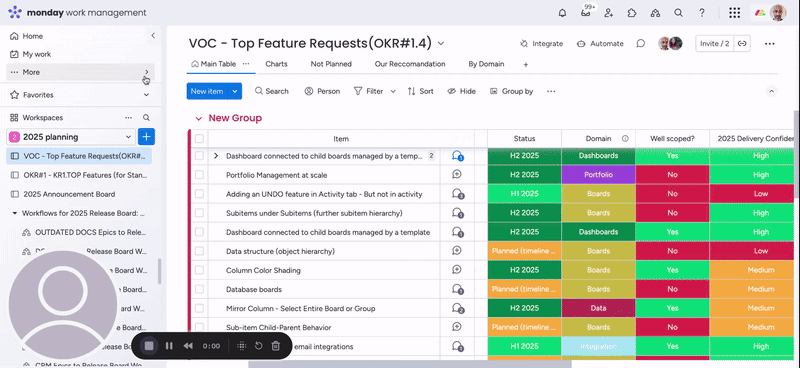800x368 pixels.
Task: Expand subitems of the first Dashboard row
Action: coord(216,156)
